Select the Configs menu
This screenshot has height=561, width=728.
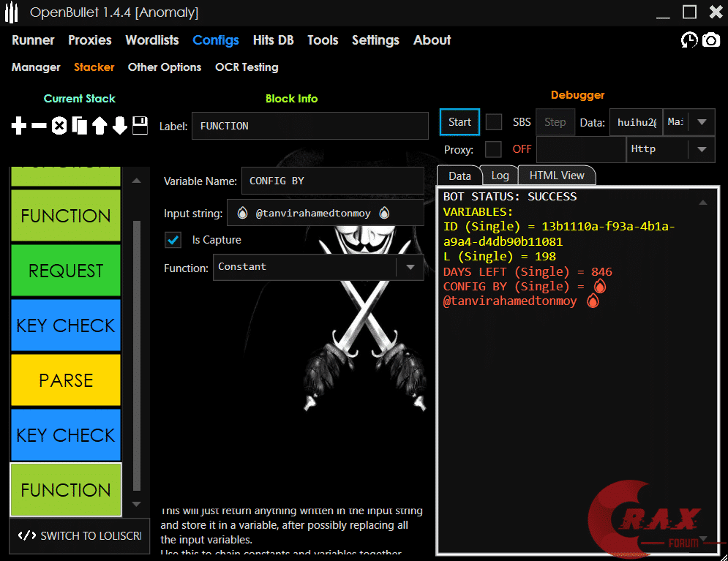(x=216, y=40)
